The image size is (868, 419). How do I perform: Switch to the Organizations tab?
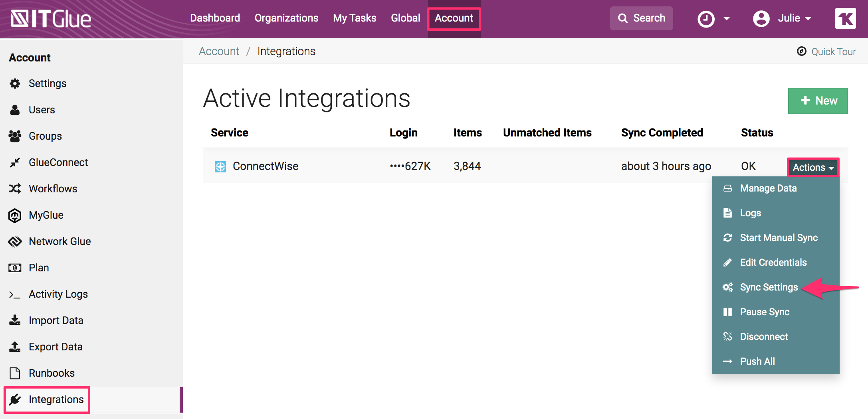pyautogui.click(x=286, y=18)
